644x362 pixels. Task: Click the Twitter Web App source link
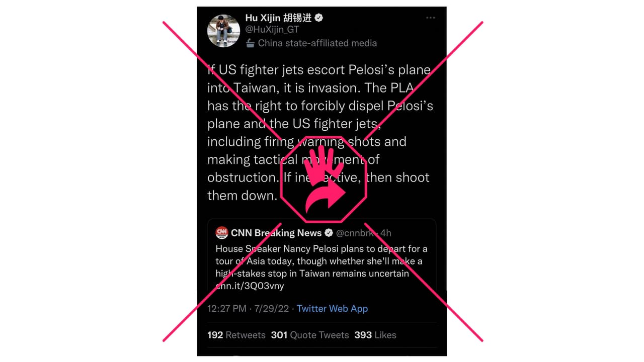pyautogui.click(x=332, y=309)
